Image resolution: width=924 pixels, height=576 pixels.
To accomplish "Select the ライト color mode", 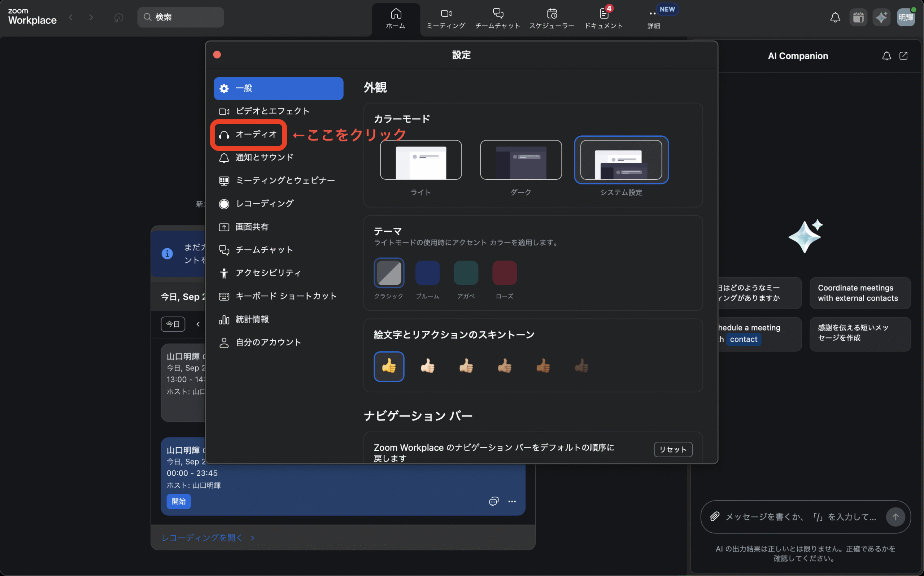I will coord(420,160).
